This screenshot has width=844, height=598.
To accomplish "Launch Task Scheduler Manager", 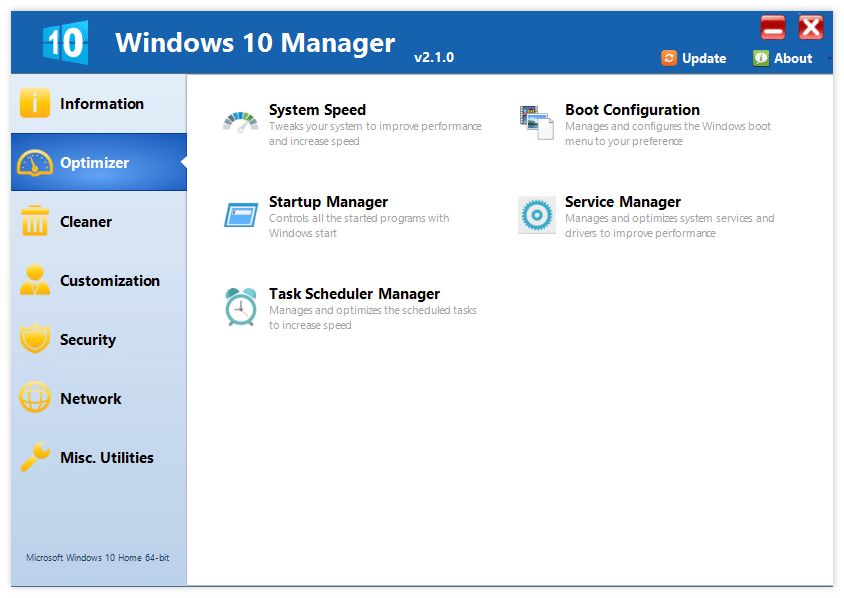I will point(354,294).
